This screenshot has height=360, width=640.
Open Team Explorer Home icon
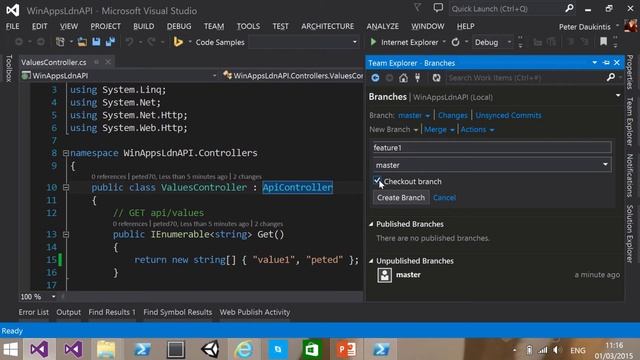pos(403,78)
